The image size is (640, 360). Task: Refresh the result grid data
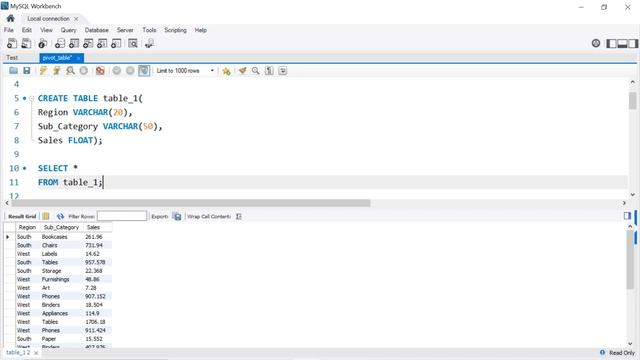click(x=60, y=216)
